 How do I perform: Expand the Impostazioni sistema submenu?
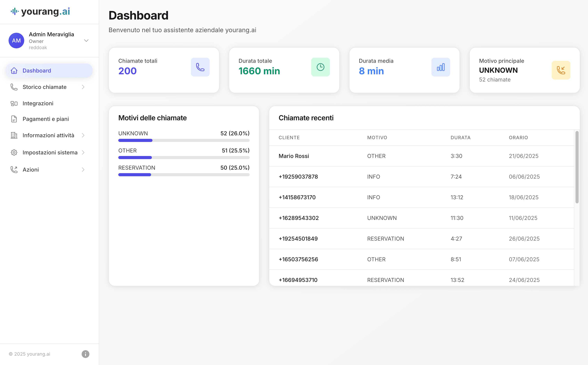[83, 152]
